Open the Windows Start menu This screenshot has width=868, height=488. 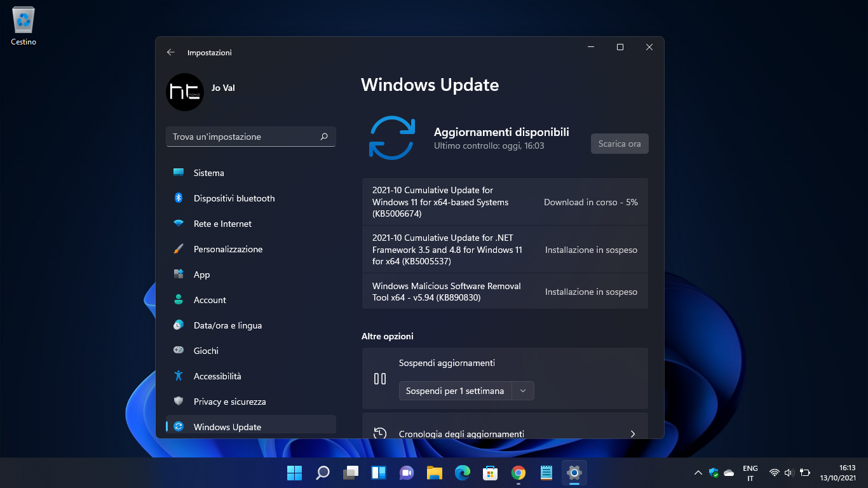click(x=295, y=473)
